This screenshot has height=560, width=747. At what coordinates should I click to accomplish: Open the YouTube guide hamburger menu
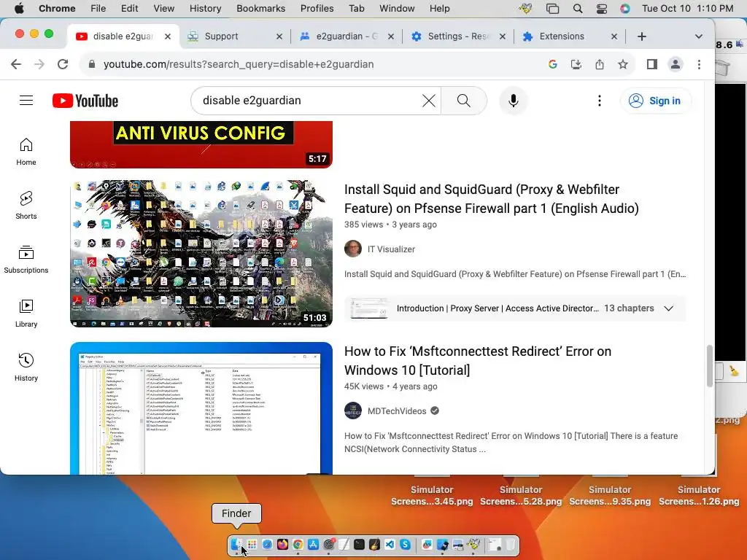pos(26,101)
